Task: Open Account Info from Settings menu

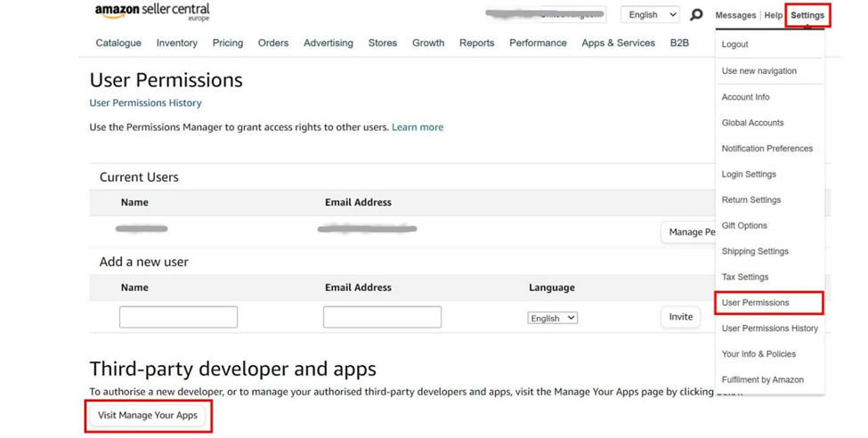Action: click(745, 97)
